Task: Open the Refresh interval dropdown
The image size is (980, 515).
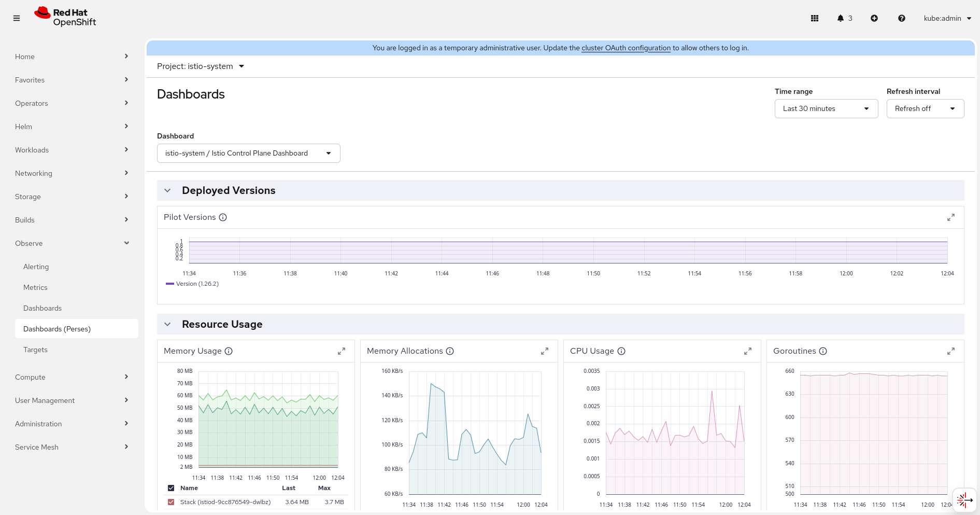Action: 925,109
